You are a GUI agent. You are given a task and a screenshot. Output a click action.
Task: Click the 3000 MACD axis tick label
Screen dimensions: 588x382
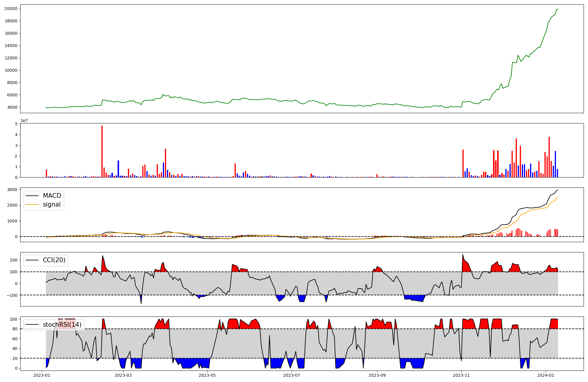point(12,190)
